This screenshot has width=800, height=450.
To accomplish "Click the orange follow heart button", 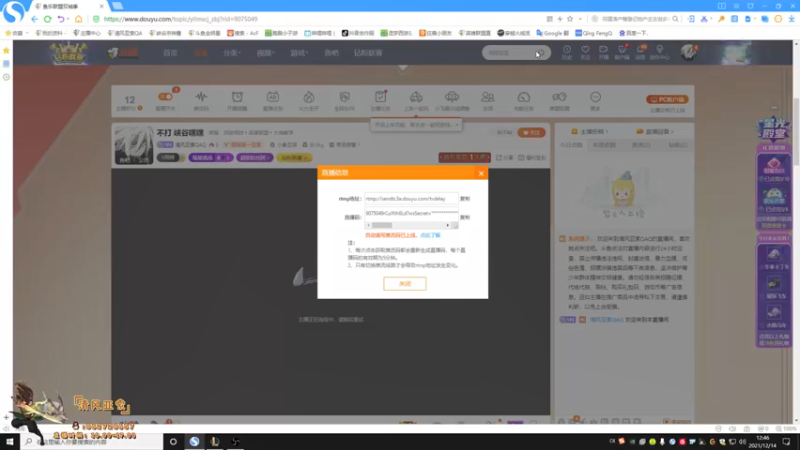I will [x=531, y=133].
